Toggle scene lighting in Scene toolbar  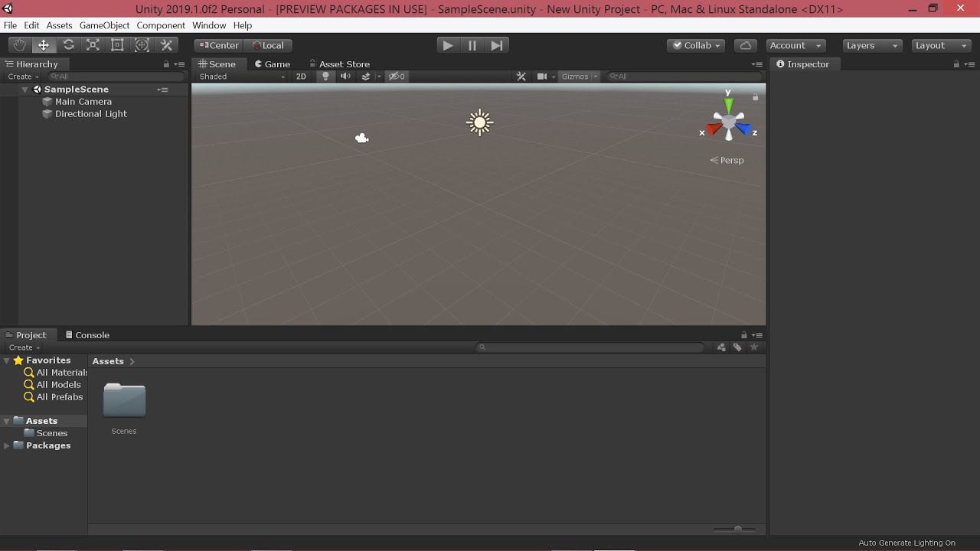point(325,76)
